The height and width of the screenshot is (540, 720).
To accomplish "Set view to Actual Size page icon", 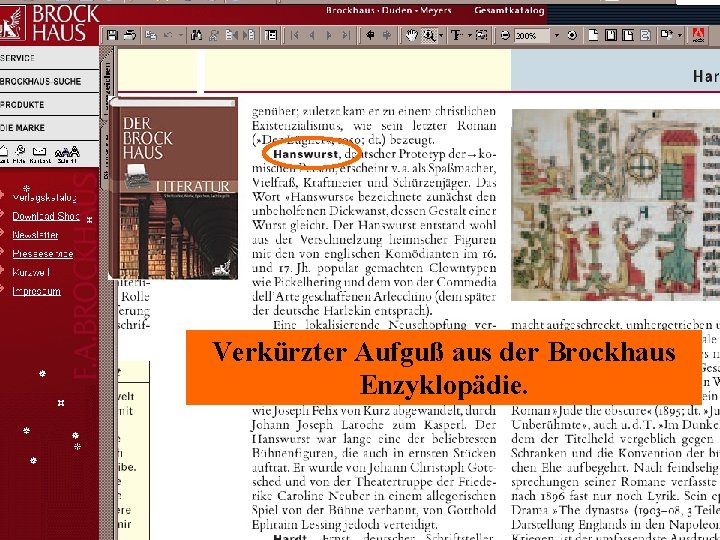I will (x=593, y=35).
